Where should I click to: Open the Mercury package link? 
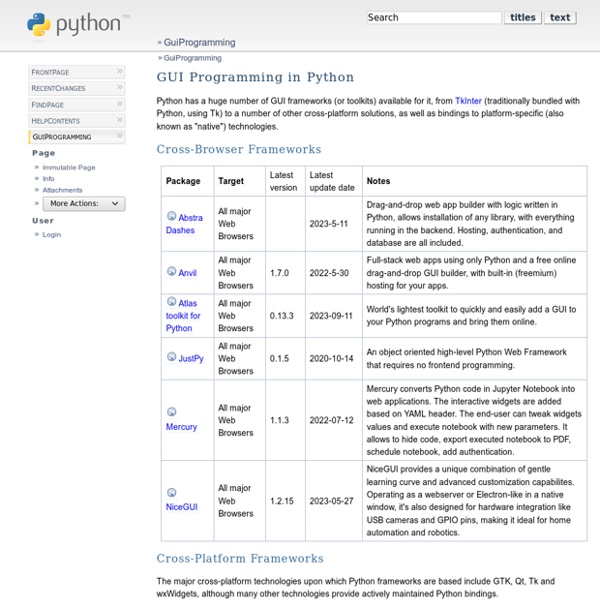(x=181, y=427)
